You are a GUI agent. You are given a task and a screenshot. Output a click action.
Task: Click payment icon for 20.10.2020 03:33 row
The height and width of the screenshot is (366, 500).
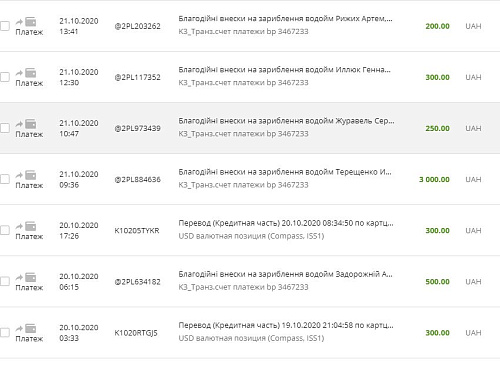31,328
